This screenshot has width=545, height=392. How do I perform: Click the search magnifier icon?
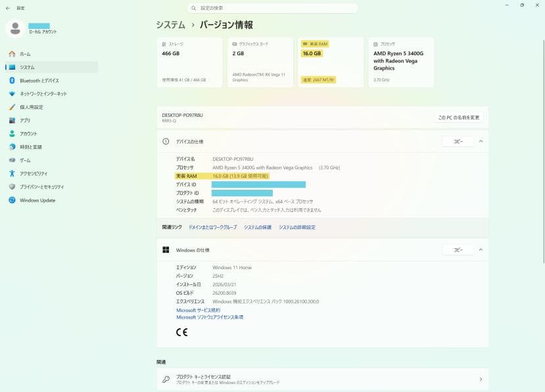(x=193, y=8)
